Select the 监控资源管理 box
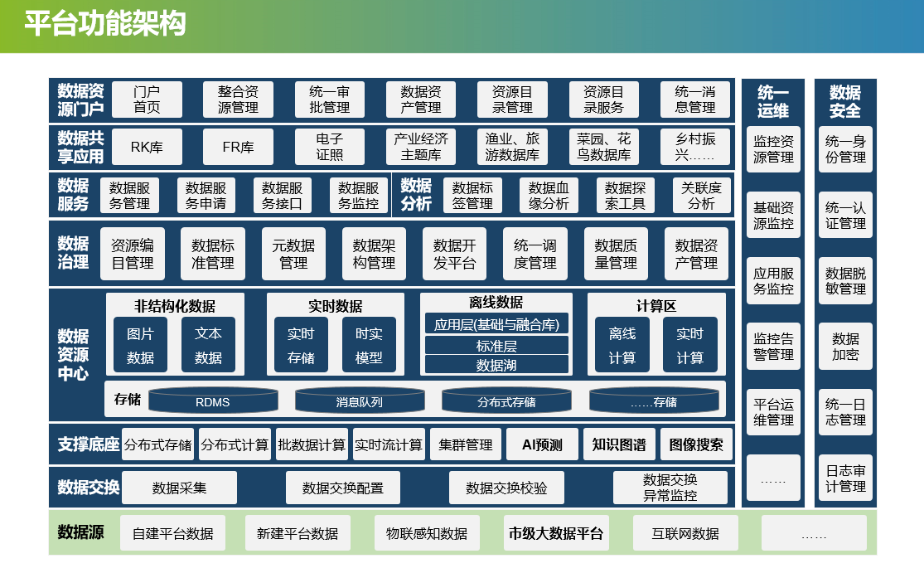The image size is (924, 573). tap(773, 149)
